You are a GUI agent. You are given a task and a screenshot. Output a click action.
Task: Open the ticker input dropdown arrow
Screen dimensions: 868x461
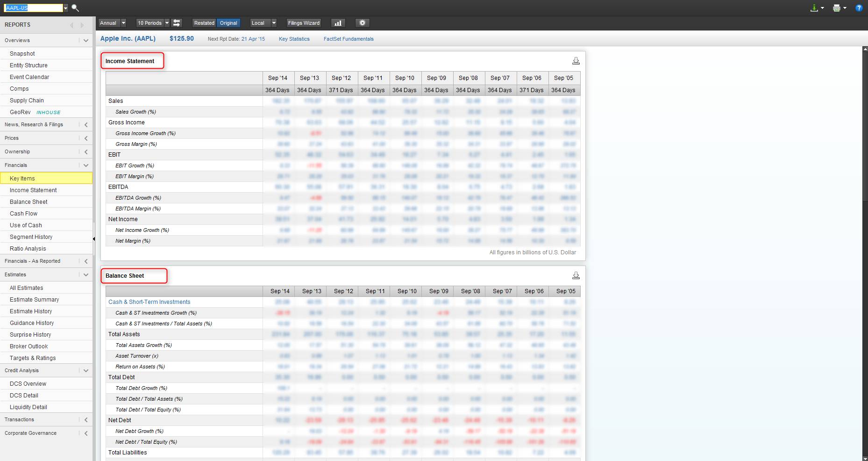click(66, 8)
